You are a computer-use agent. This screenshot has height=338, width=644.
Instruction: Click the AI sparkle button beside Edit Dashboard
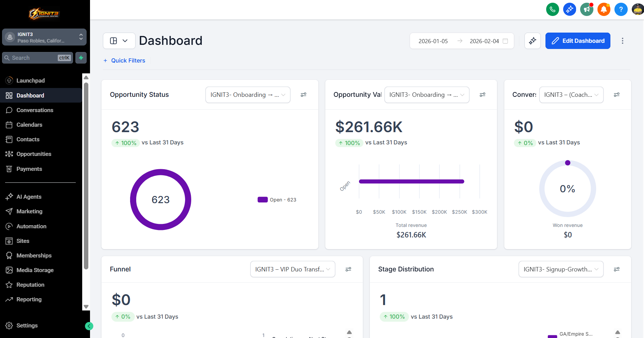coord(532,41)
